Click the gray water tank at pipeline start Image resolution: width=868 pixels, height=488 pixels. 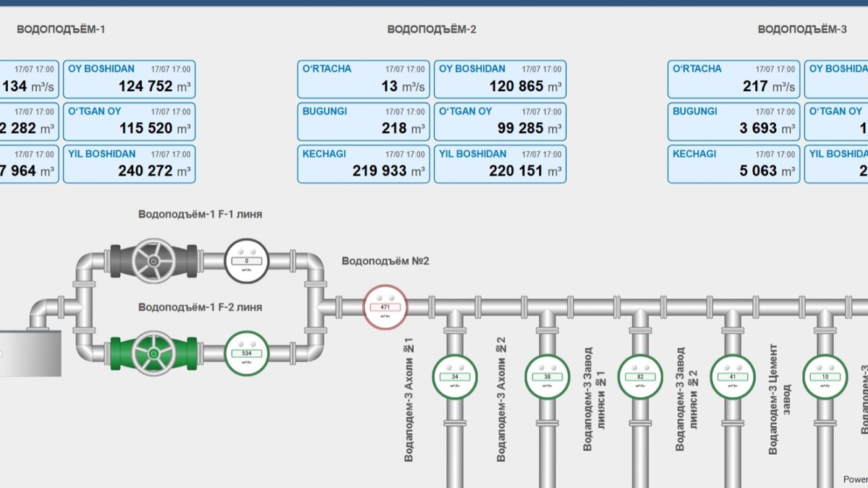[x=30, y=353]
